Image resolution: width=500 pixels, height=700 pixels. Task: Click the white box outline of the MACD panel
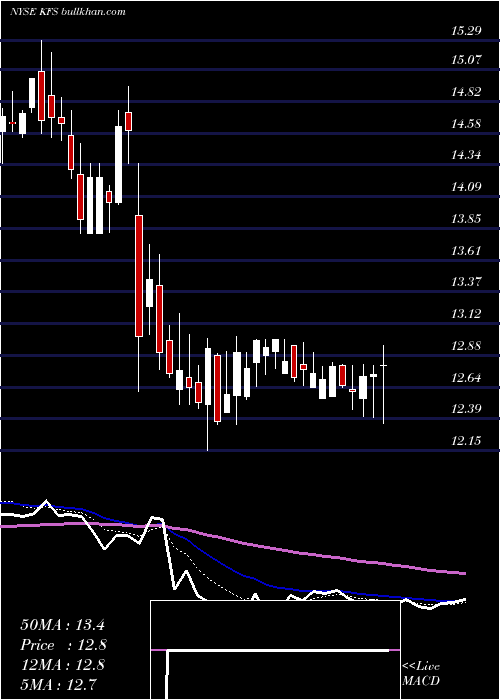click(275, 650)
